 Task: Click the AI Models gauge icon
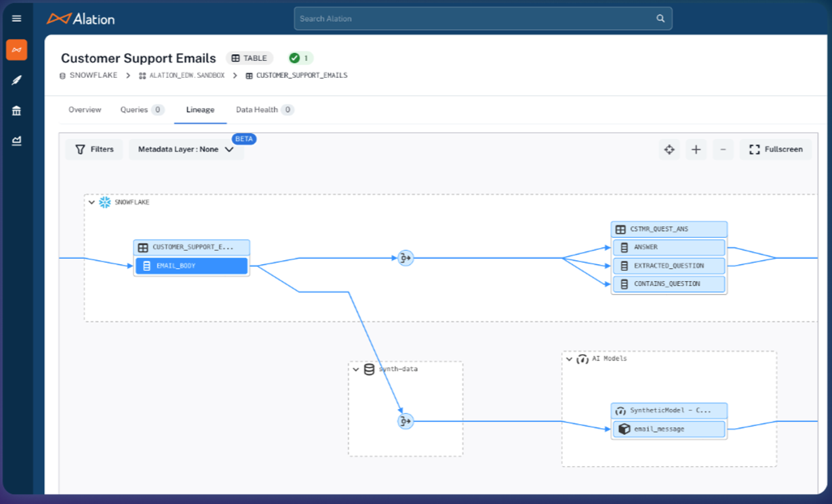[x=582, y=359]
